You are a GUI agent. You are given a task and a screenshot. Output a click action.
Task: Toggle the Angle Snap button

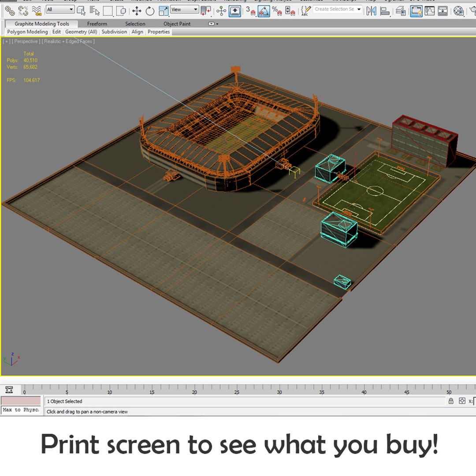tap(264, 11)
